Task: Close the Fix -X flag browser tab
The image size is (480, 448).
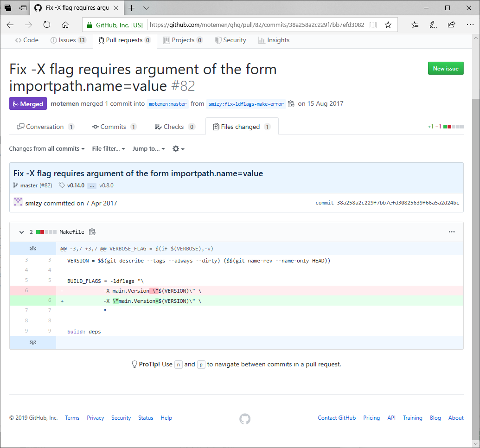Action: click(116, 8)
